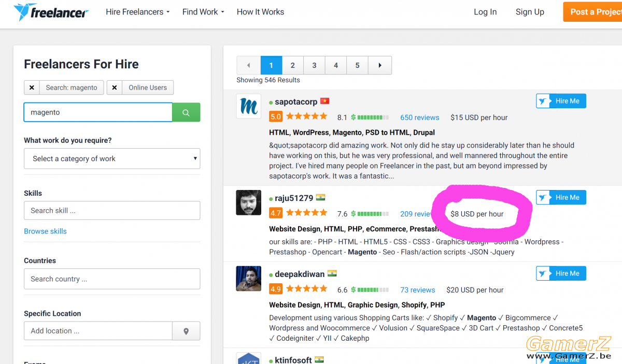
Task: Go to results page 5
Action: pos(357,65)
